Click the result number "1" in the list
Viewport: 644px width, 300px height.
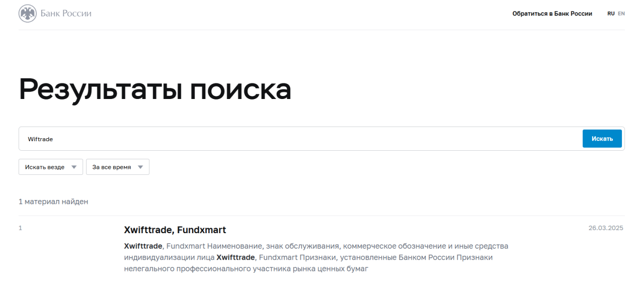pyautogui.click(x=21, y=228)
